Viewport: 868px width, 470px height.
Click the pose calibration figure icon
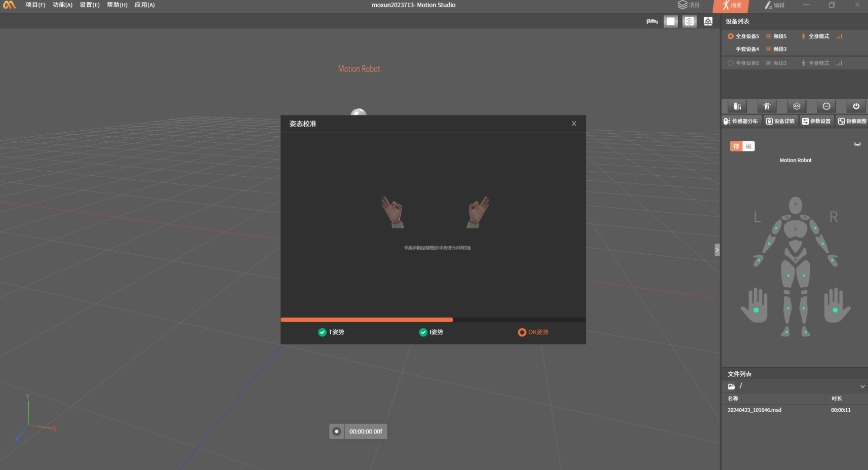[x=767, y=106]
